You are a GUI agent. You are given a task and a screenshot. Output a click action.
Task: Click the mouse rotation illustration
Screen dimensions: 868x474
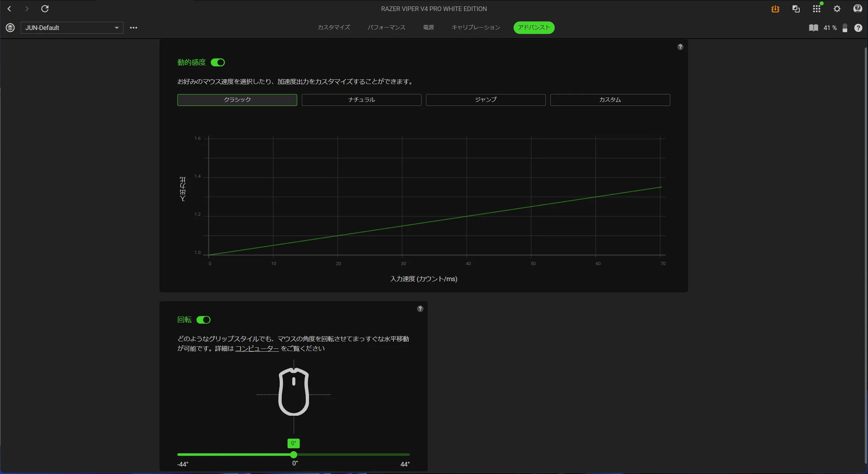(294, 392)
